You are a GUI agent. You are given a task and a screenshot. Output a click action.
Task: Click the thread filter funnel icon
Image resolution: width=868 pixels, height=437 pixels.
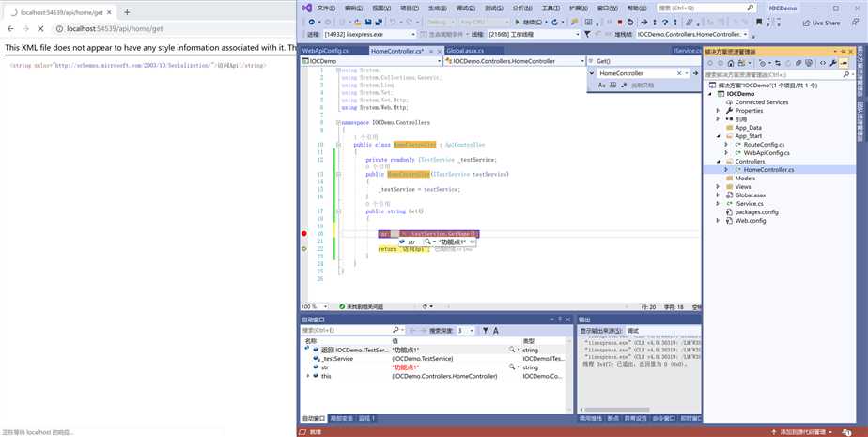pos(587,35)
